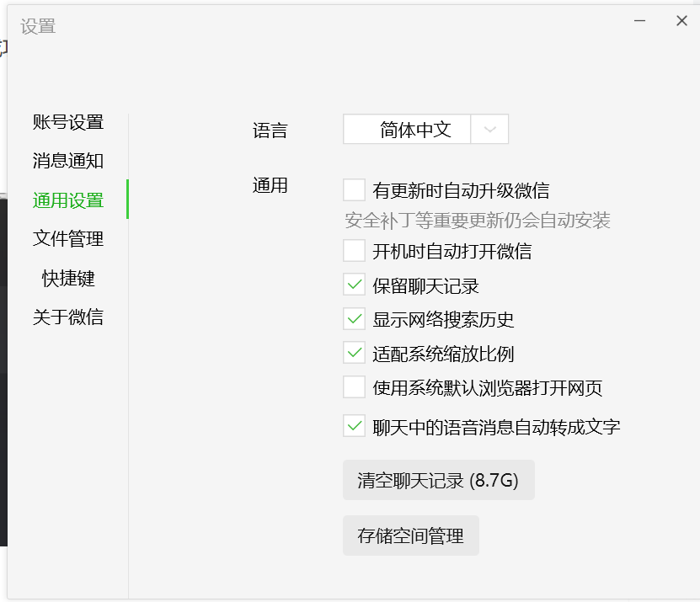Viewport: 700px width, 602px height.
Task: Enable 有更新时自动升级微信 checkbox
Action: (354, 190)
